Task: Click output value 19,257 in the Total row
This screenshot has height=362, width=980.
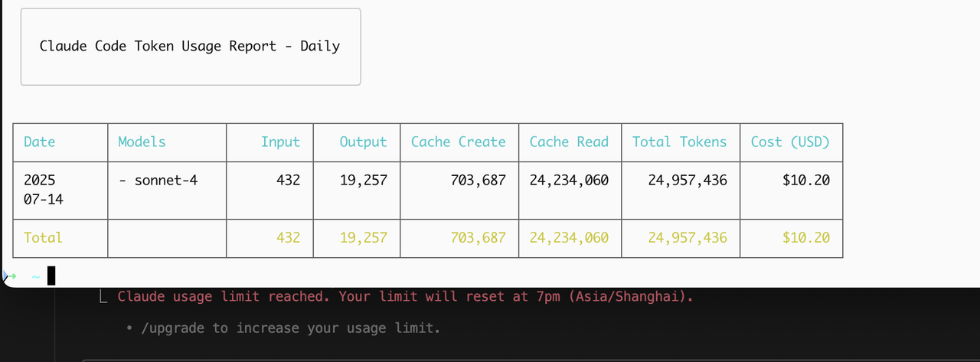Action: tap(364, 237)
